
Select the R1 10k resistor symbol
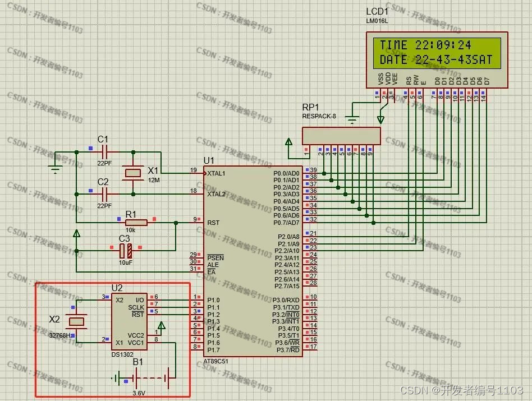point(136,223)
